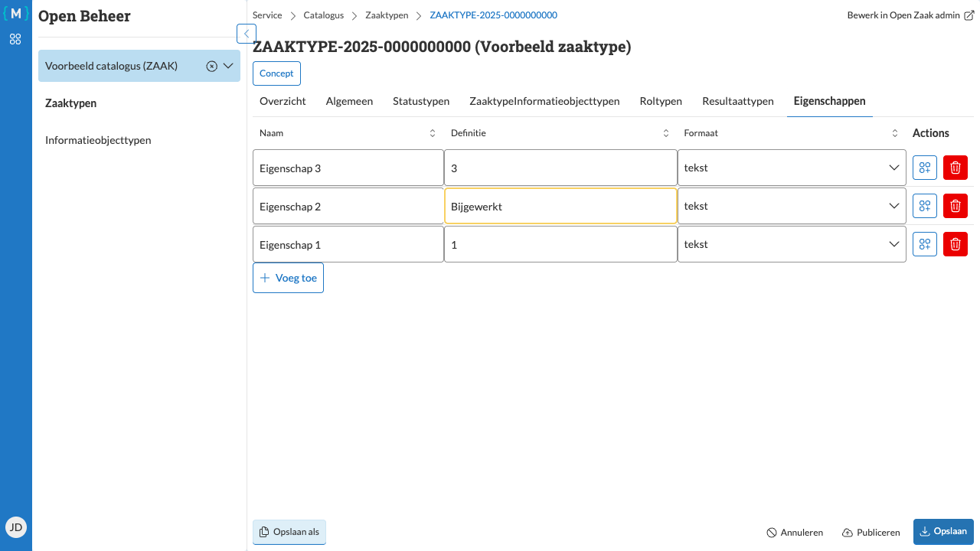The width and height of the screenshot is (980, 551).
Task: Click the blue Opslaan button
Action: (943, 531)
